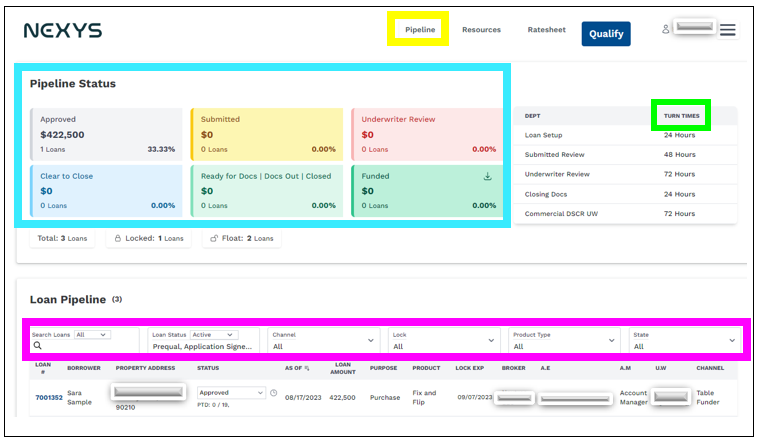Open loan number 7001352

click(x=49, y=397)
